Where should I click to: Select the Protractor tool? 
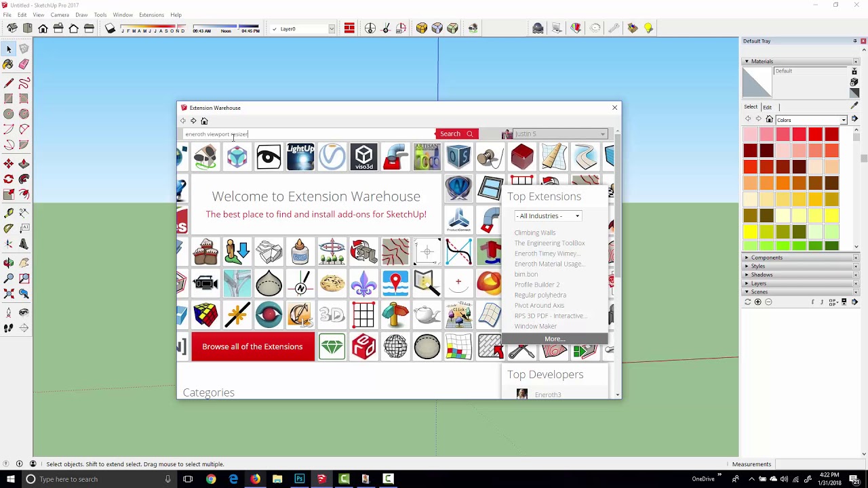point(9,228)
